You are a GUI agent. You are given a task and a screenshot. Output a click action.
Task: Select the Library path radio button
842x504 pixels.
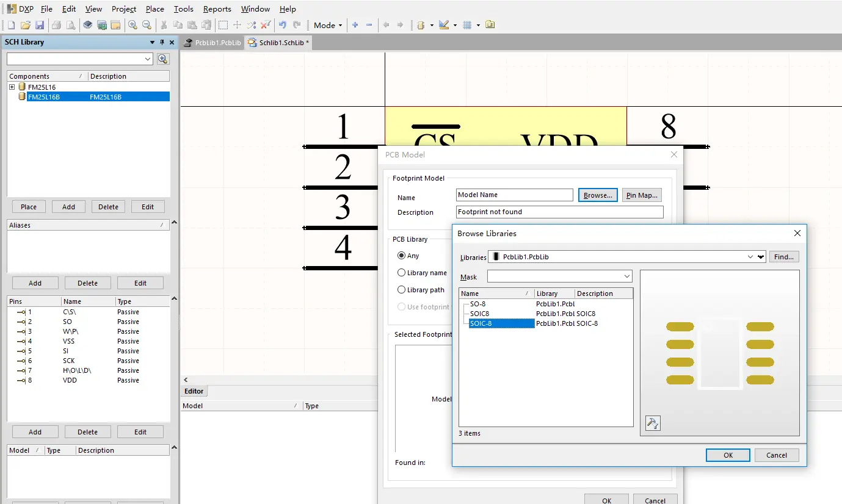[401, 290]
